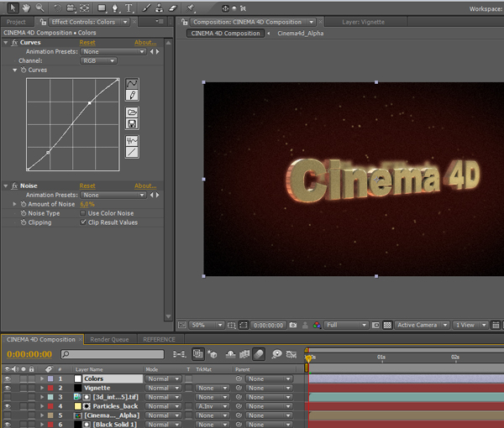Open Particles_back A.Inv track matte dropdown
The image size is (504, 428).
(212, 406)
